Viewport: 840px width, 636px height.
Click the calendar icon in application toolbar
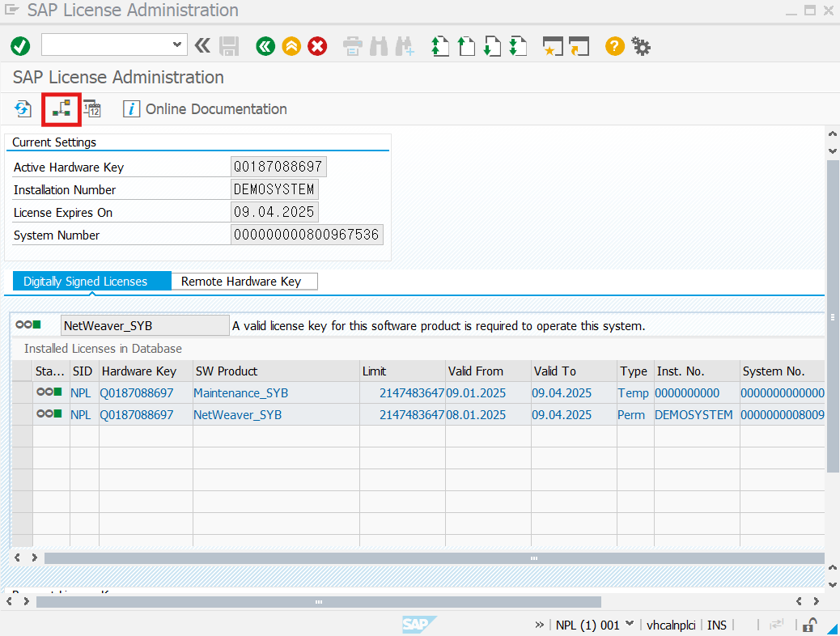(x=92, y=109)
